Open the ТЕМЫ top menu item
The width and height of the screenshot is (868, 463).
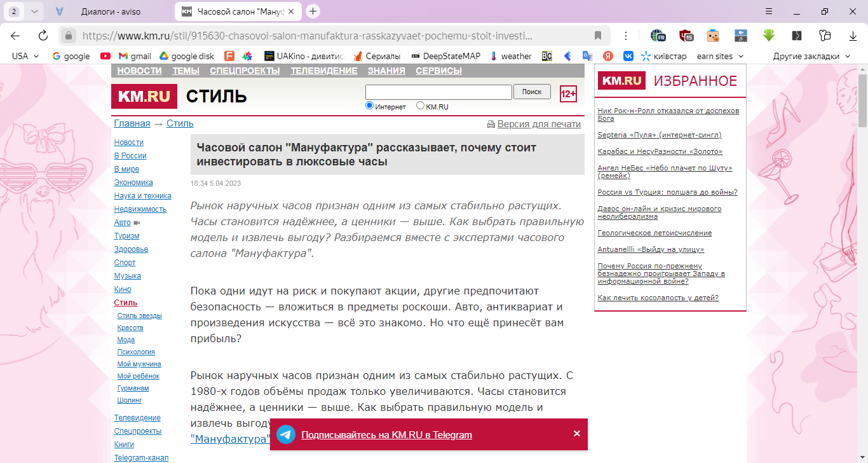(x=186, y=71)
